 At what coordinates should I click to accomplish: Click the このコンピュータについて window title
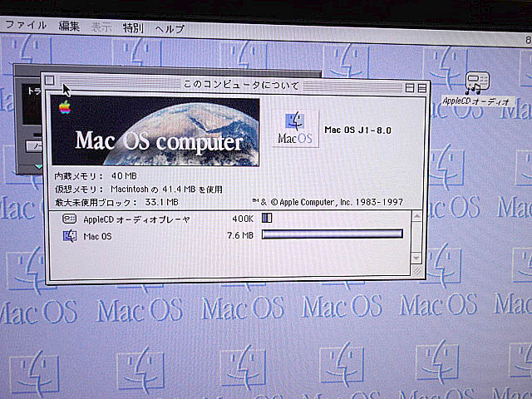tap(241, 85)
